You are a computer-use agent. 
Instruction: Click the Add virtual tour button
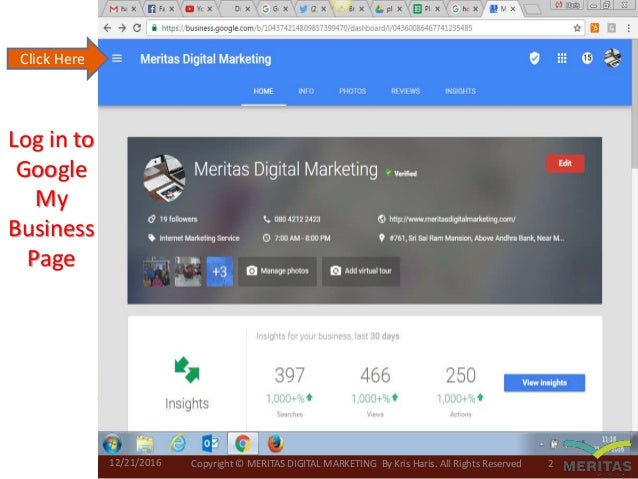click(361, 271)
